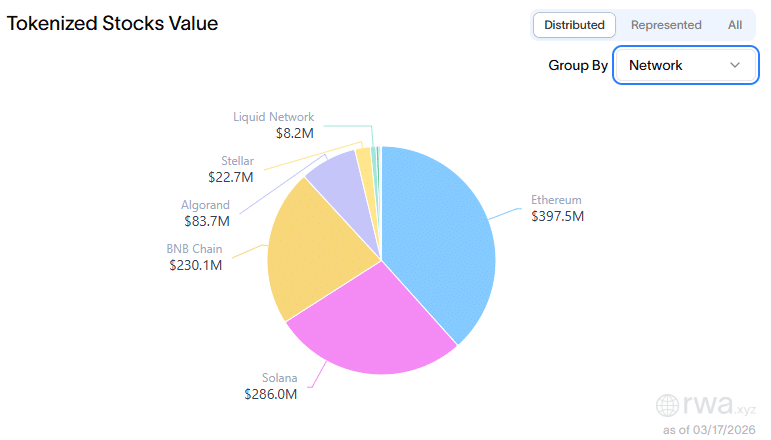This screenshot has width=771, height=440.
Task: Click the Stellar label text
Action: coord(237,161)
